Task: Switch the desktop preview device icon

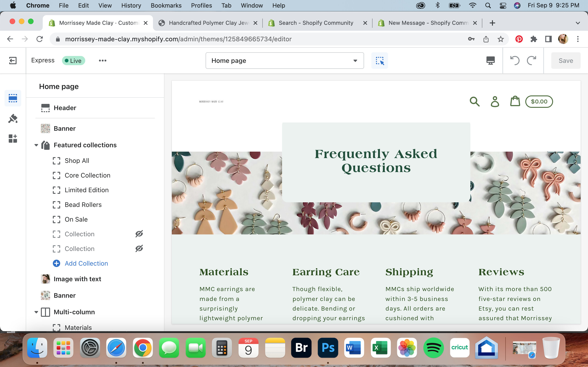Action: pos(490,60)
